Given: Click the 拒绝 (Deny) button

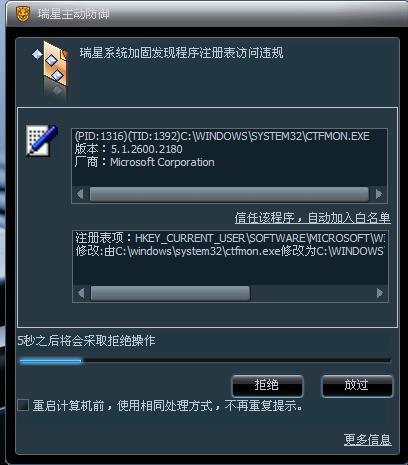Looking at the screenshot, I should click(267, 386).
